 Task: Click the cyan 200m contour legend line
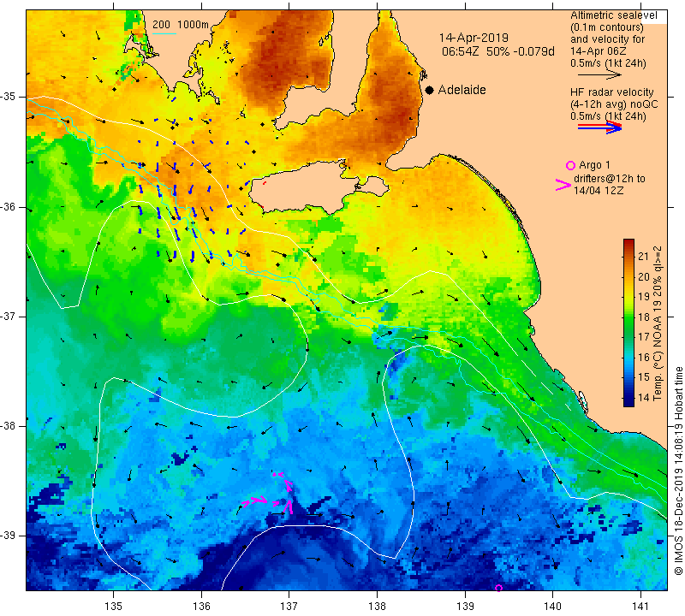click(164, 33)
